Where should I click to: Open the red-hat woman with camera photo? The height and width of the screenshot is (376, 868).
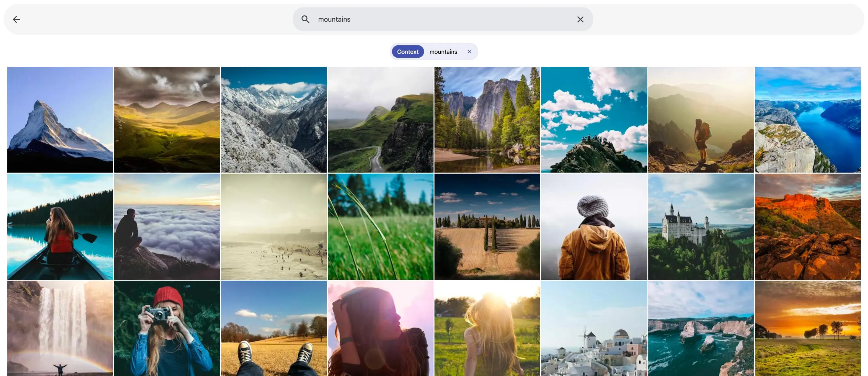(x=167, y=328)
